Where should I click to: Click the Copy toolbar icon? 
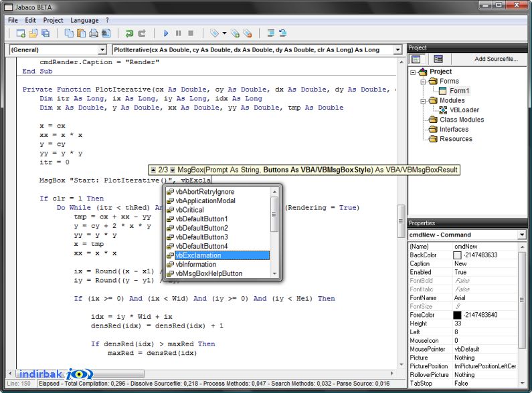click(x=69, y=33)
